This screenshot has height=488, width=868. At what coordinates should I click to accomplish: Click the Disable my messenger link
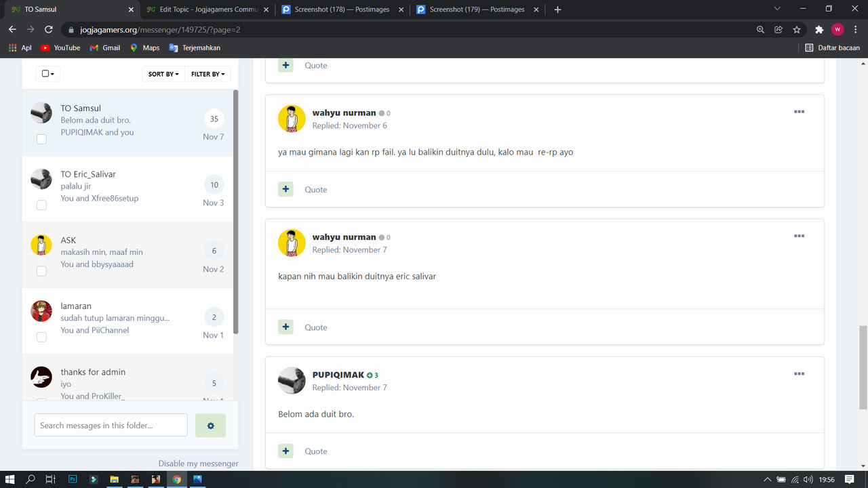[199, 464]
